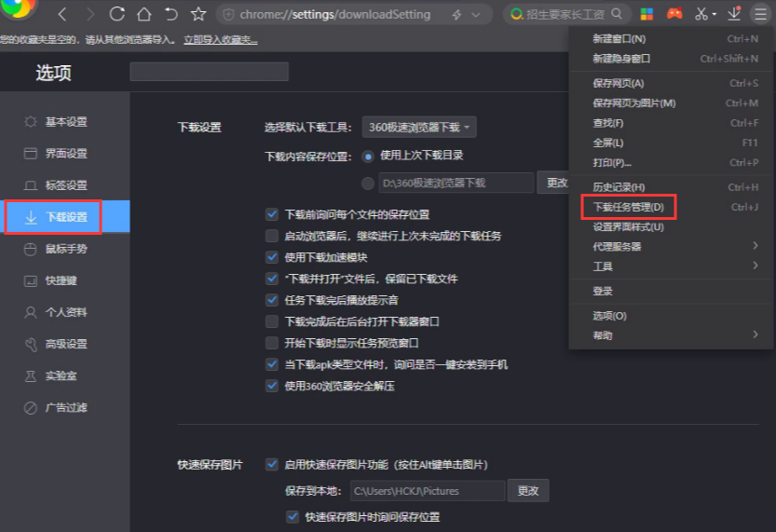Click the lightning speed mode icon

pyautogui.click(x=456, y=15)
